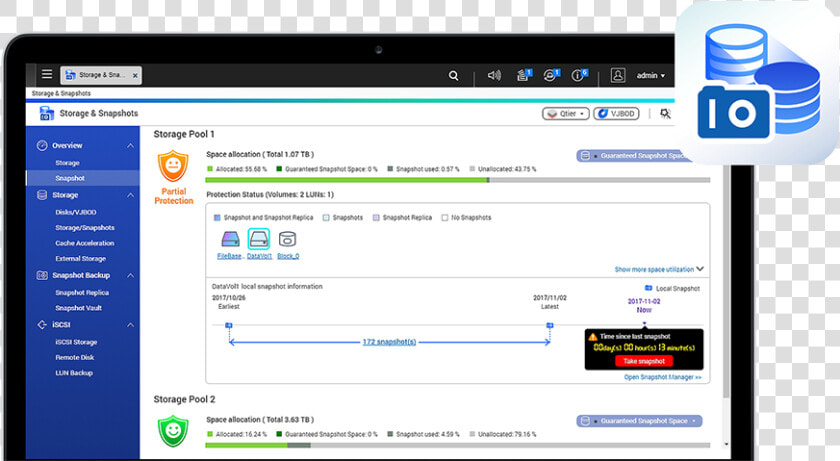Viewport: 840px width, 461px height.
Task: Open the FileBase link
Action: [x=229, y=256]
